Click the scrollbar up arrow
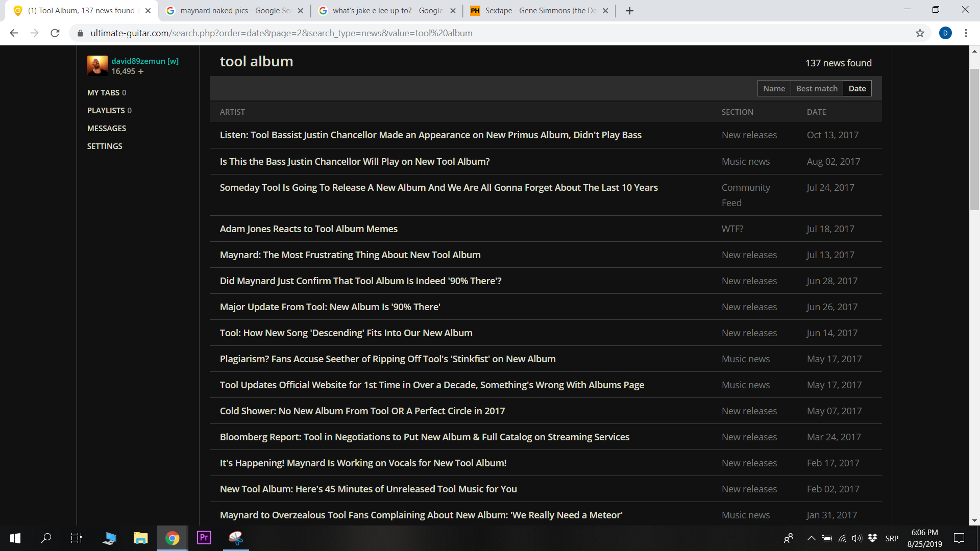 (974, 51)
